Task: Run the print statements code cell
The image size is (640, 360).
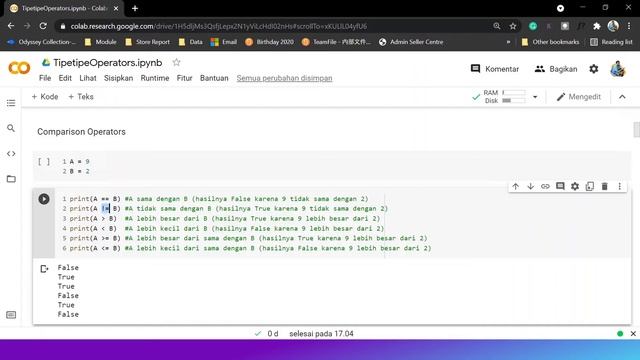Action: point(44,199)
